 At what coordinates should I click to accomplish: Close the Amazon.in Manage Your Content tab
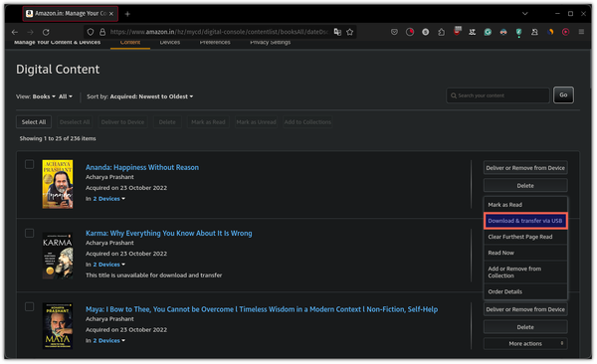click(111, 14)
